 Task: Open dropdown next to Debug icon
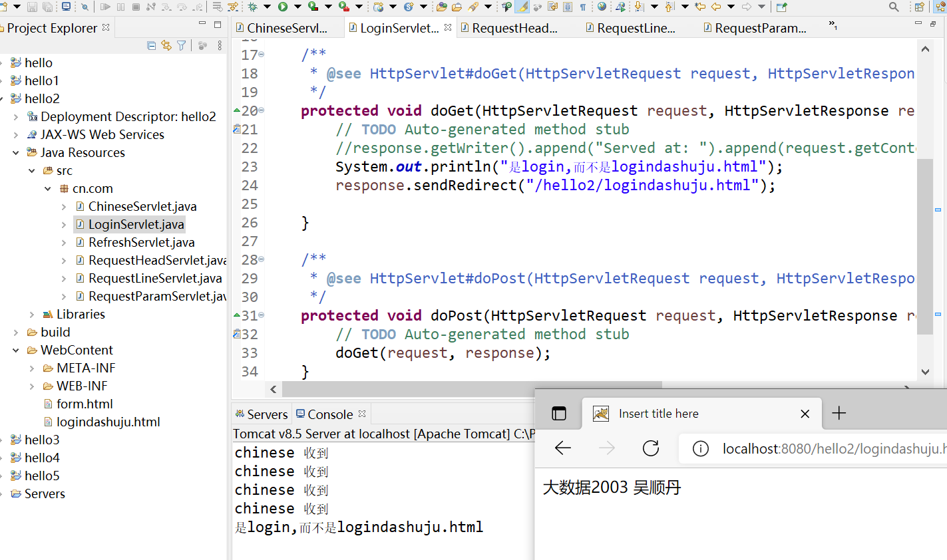point(267,7)
